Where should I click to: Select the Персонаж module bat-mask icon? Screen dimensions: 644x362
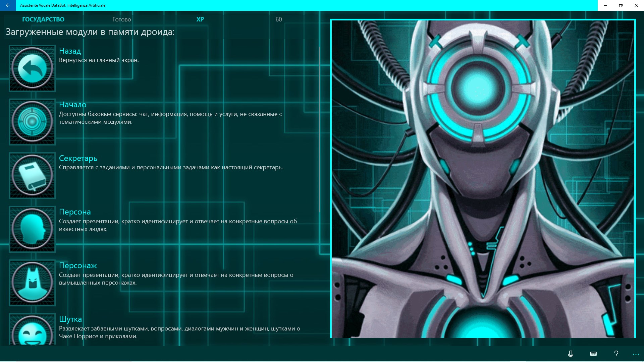(x=32, y=283)
